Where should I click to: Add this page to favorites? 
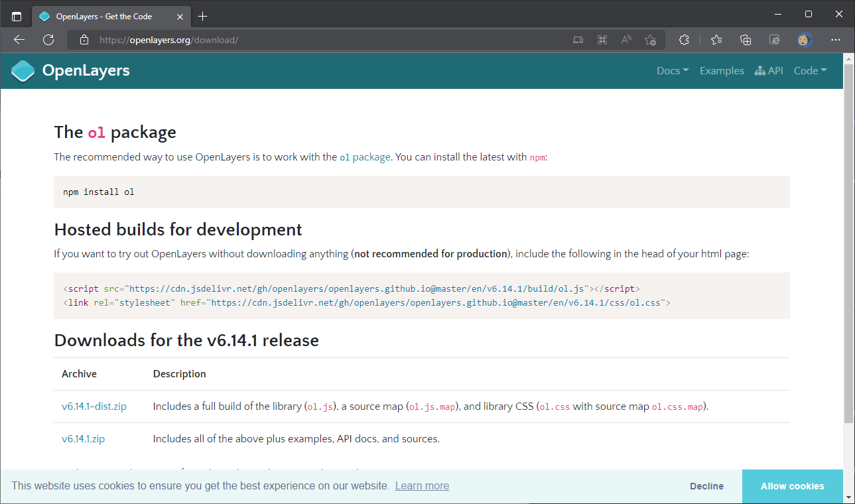coord(650,40)
